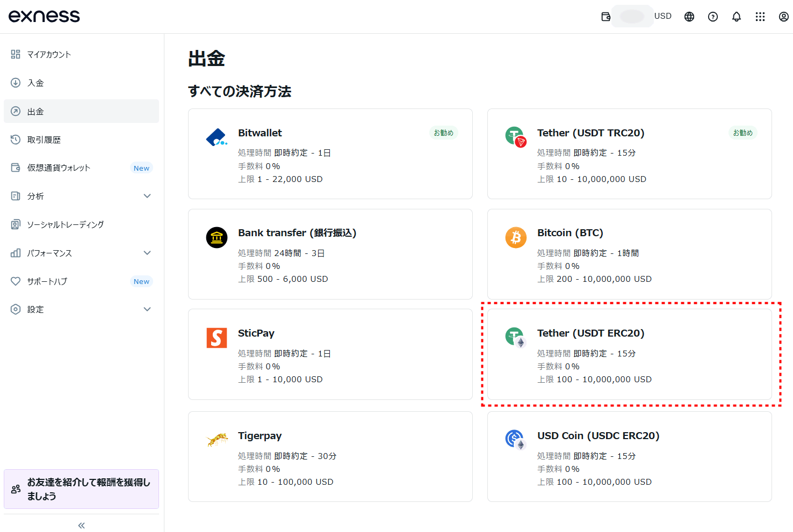This screenshot has height=532, width=793.
Task: Open the notifications bell
Action: pyautogui.click(x=737, y=17)
